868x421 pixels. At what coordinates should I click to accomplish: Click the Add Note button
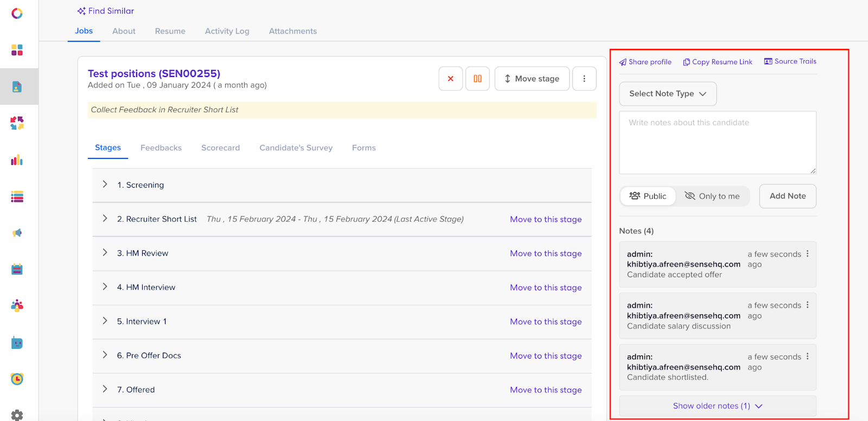[788, 196]
